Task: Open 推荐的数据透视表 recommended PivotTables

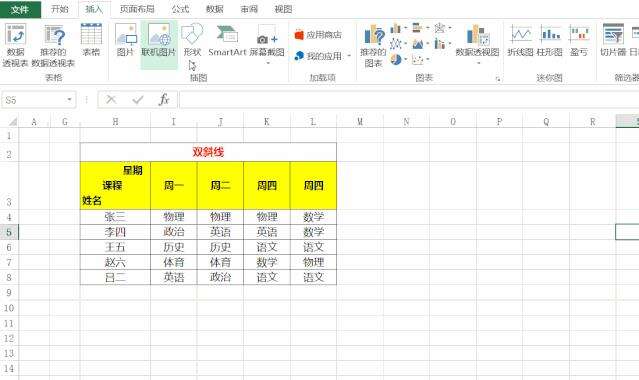Action: tap(53, 45)
